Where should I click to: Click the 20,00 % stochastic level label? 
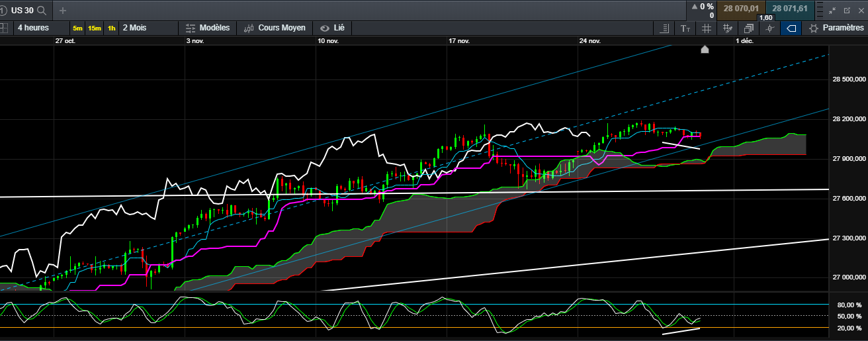tap(850, 328)
